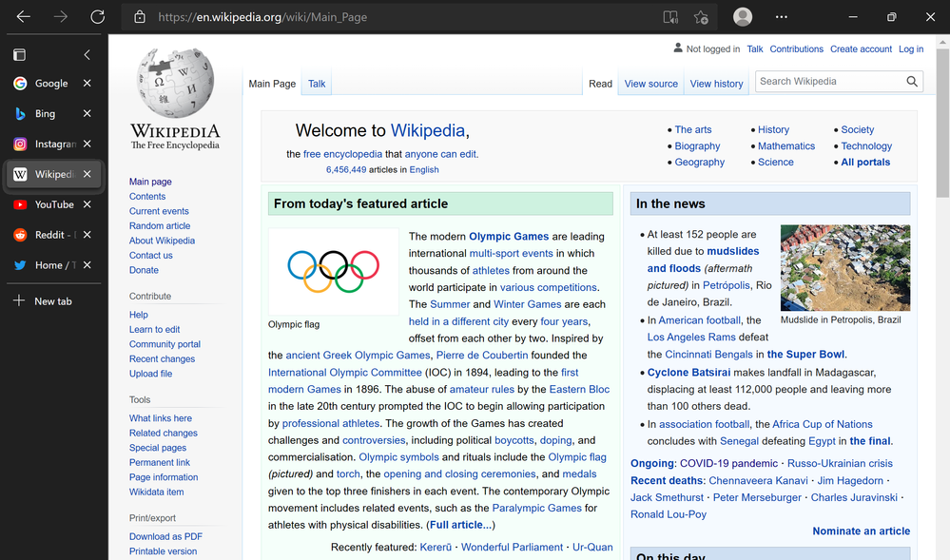Click the Log in link
The image size is (950, 560).
click(x=911, y=49)
